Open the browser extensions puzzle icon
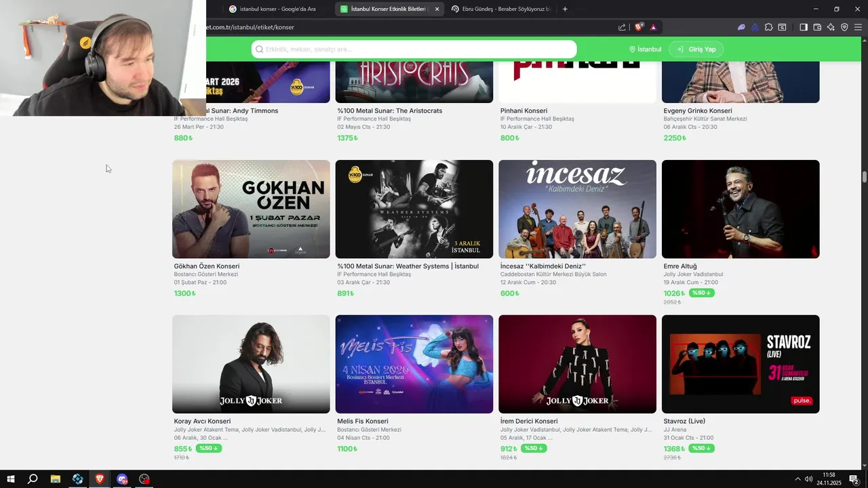This screenshot has height=488, width=868. point(768,27)
